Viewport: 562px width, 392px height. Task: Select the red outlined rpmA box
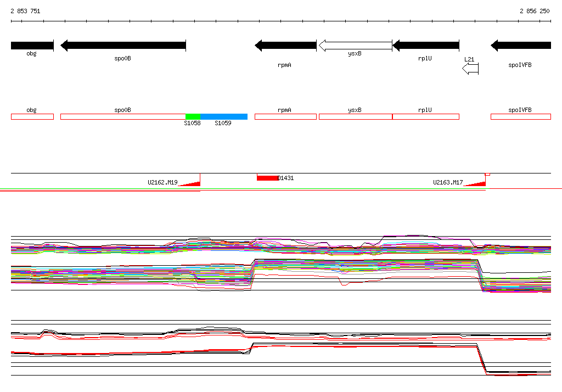[285, 116]
